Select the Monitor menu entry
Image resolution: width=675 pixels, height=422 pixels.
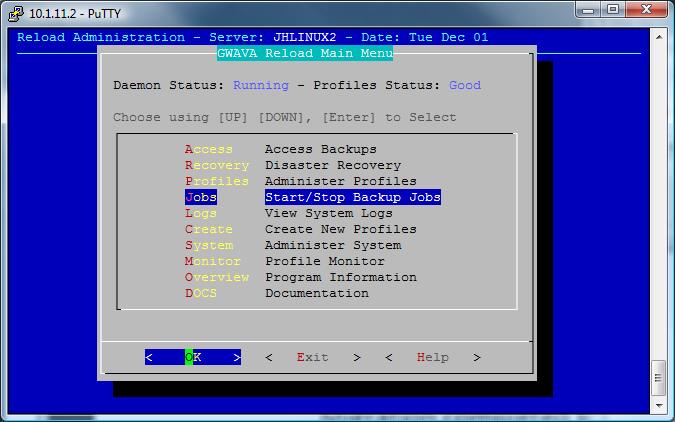(213, 261)
